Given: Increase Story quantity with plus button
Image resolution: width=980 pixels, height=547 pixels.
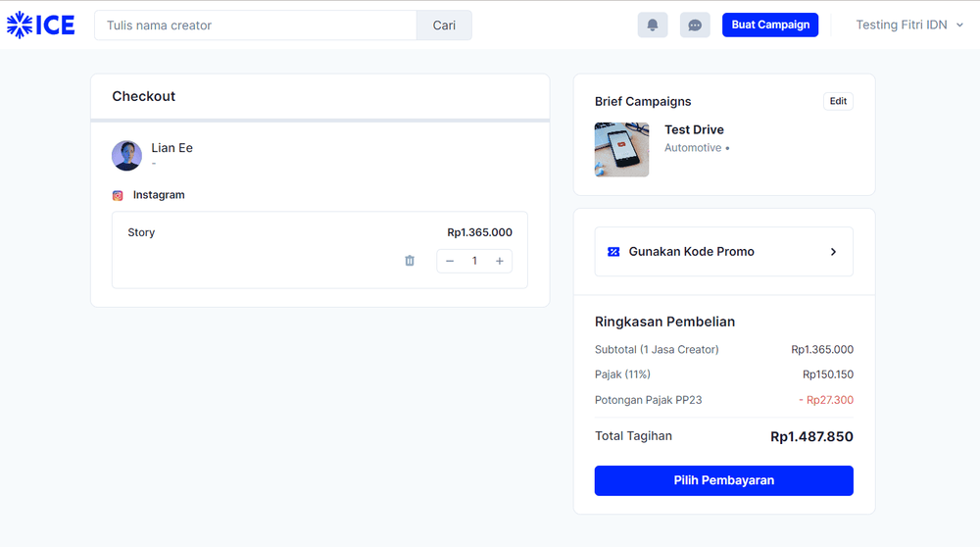Looking at the screenshot, I should 499,261.
